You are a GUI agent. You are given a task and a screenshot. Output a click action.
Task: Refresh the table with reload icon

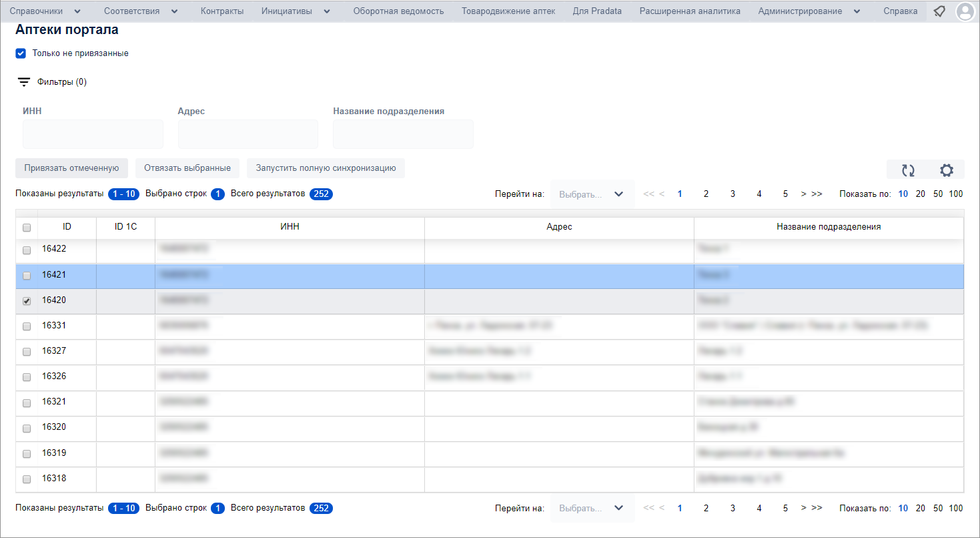(908, 170)
